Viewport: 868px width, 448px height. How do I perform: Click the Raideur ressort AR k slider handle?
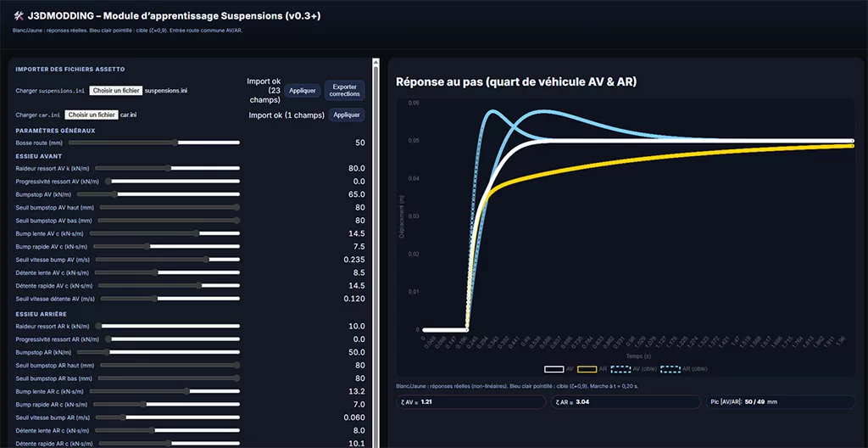99,326
